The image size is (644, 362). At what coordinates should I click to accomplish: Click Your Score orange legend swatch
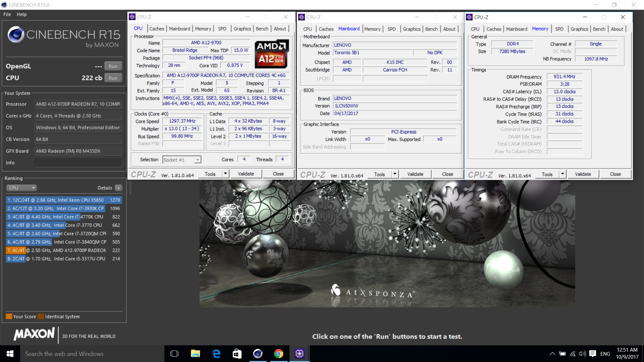click(9, 316)
